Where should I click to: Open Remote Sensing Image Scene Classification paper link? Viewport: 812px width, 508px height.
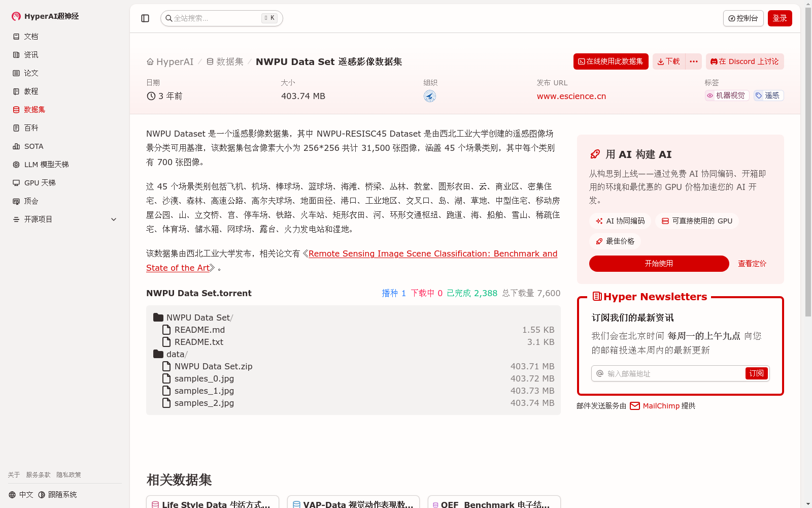(433, 253)
